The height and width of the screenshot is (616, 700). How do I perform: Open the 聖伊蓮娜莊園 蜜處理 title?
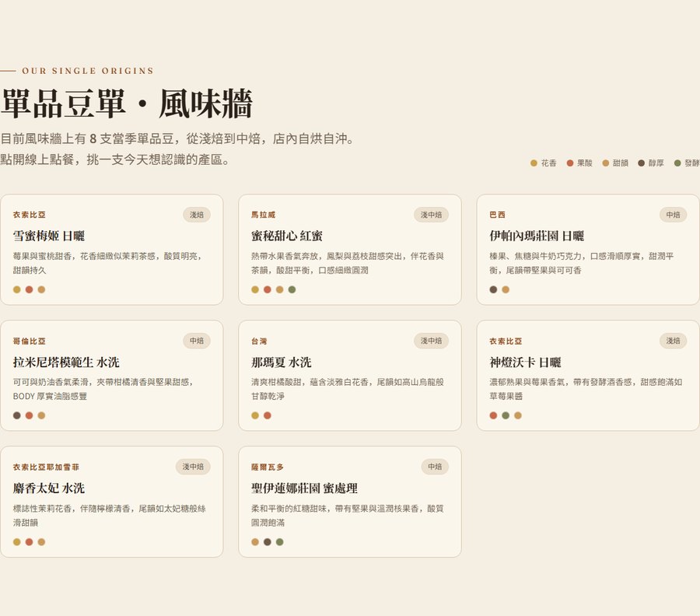304,488
